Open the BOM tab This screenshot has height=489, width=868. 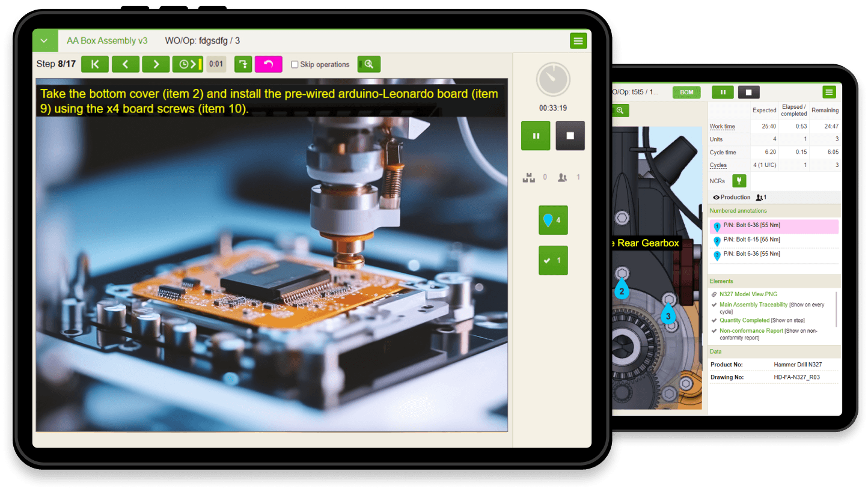click(x=686, y=92)
